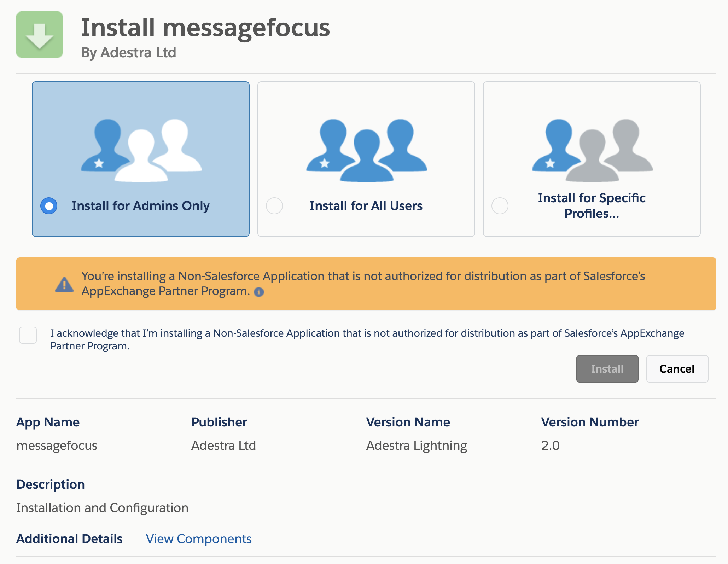Click the Install button
Screen dimensions: 728x564
coord(607,369)
